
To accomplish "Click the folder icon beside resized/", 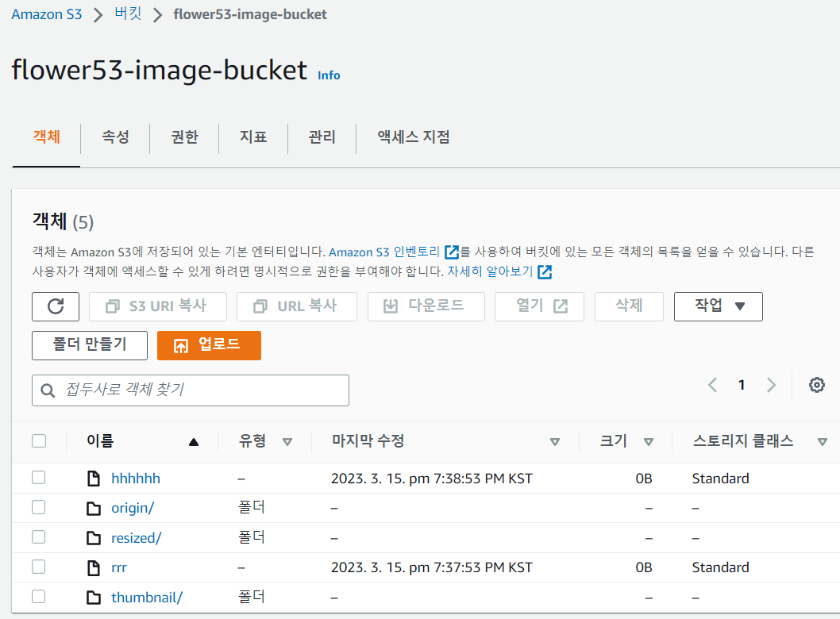I will [x=94, y=537].
